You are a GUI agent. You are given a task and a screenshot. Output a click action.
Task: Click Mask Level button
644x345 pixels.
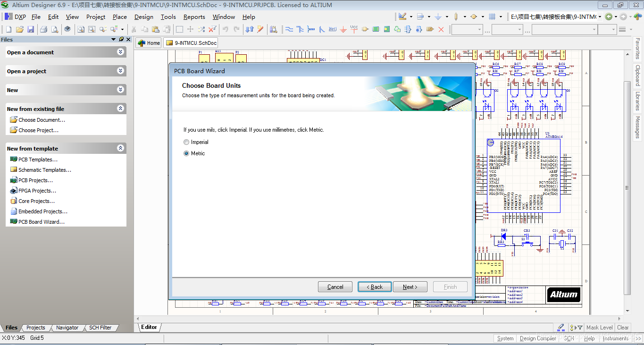[599, 328]
